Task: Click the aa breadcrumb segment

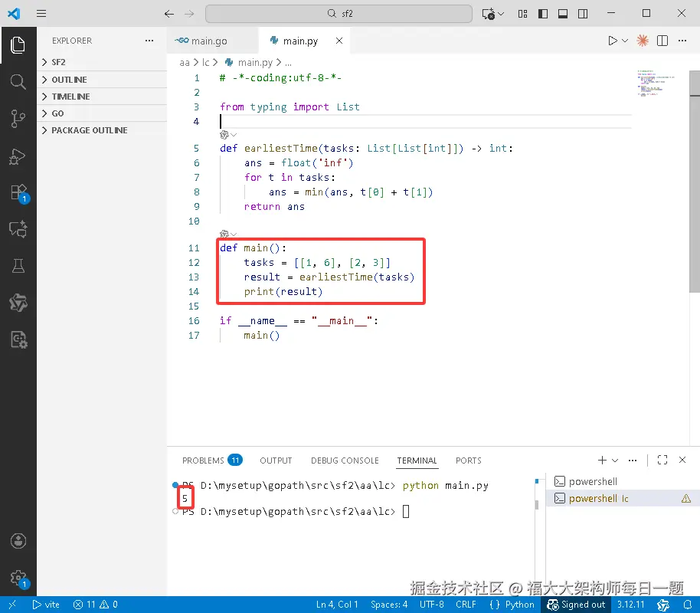Action: (x=185, y=63)
